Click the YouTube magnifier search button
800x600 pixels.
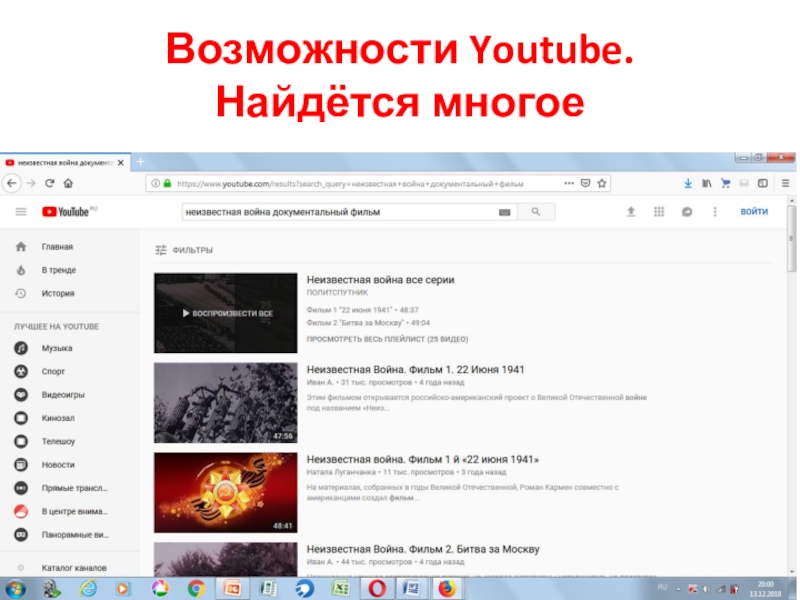click(x=536, y=212)
